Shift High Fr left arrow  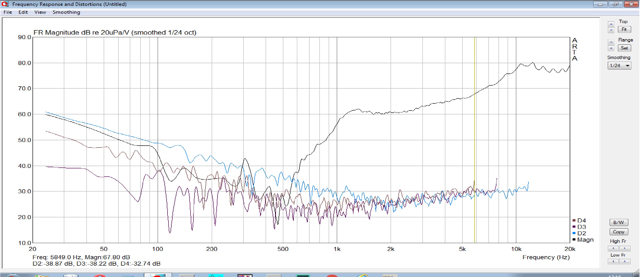[613, 248]
